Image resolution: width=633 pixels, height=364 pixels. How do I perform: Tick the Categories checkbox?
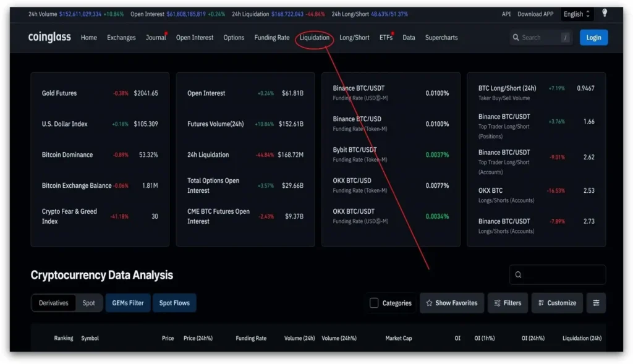374,303
